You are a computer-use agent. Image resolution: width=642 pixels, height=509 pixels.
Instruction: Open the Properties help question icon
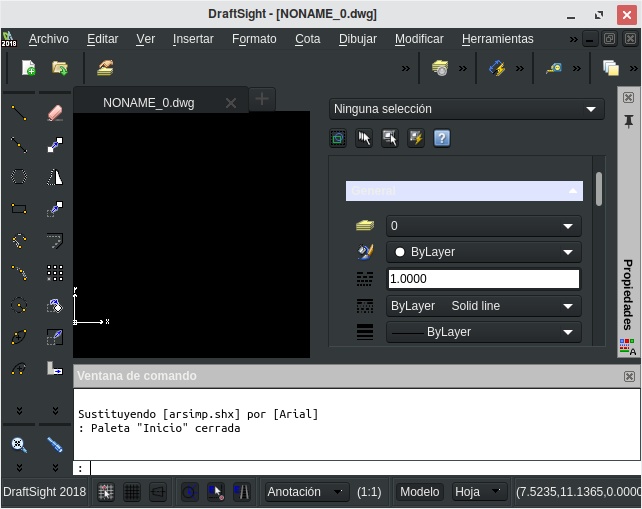coord(442,138)
